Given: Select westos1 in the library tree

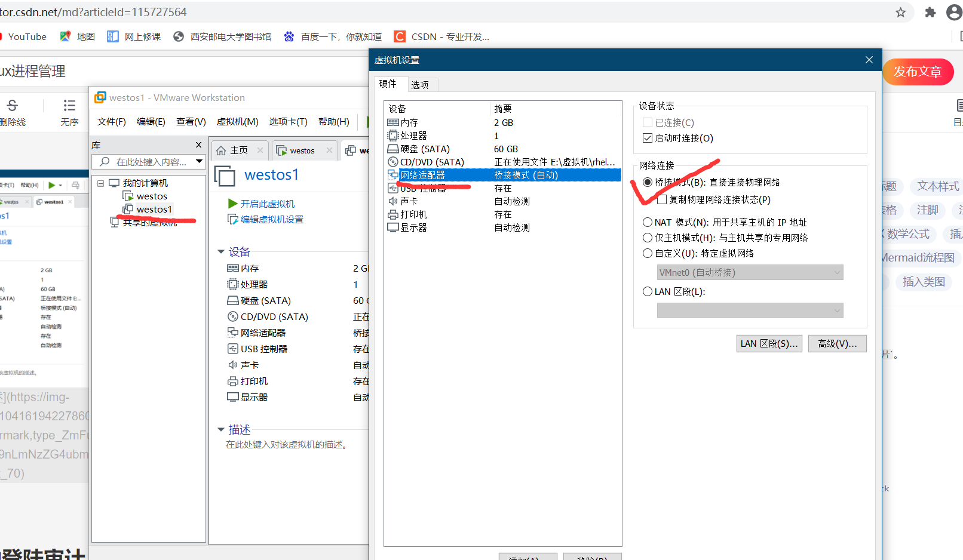Looking at the screenshot, I should click(155, 209).
